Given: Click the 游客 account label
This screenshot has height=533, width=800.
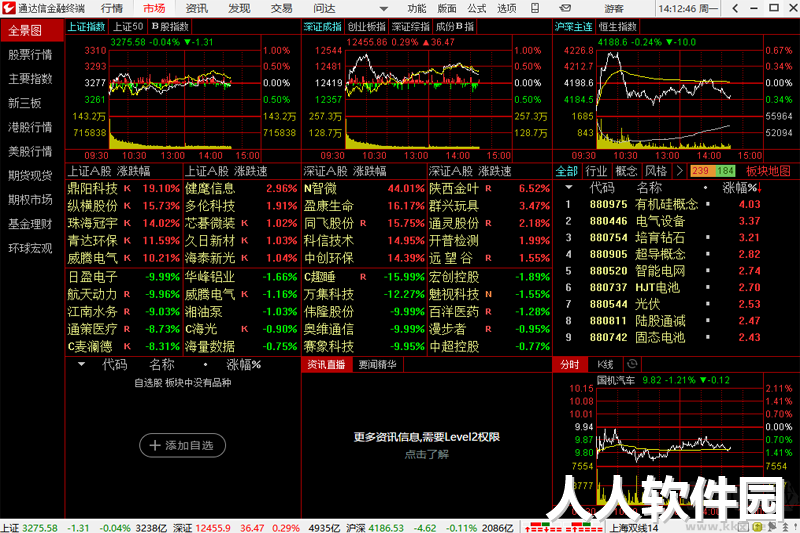Looking at the screenshot, I should pyautogui.click(x=614, y=9).
